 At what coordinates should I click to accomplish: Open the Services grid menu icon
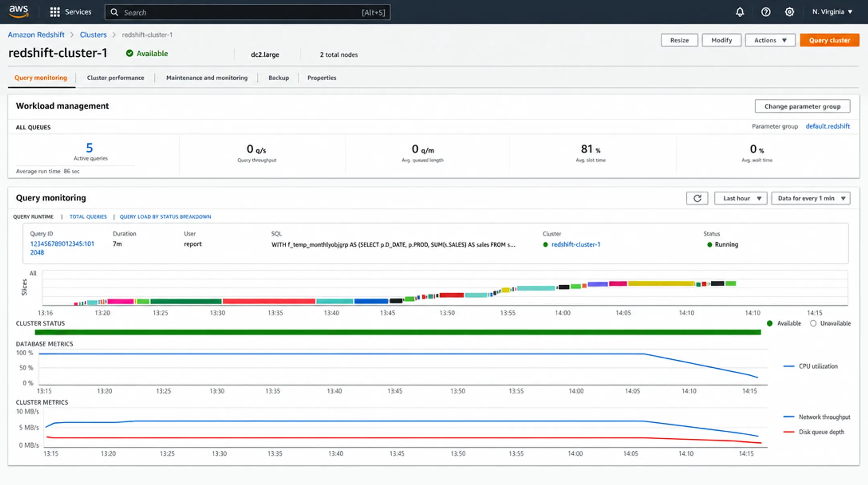(55, 12)
